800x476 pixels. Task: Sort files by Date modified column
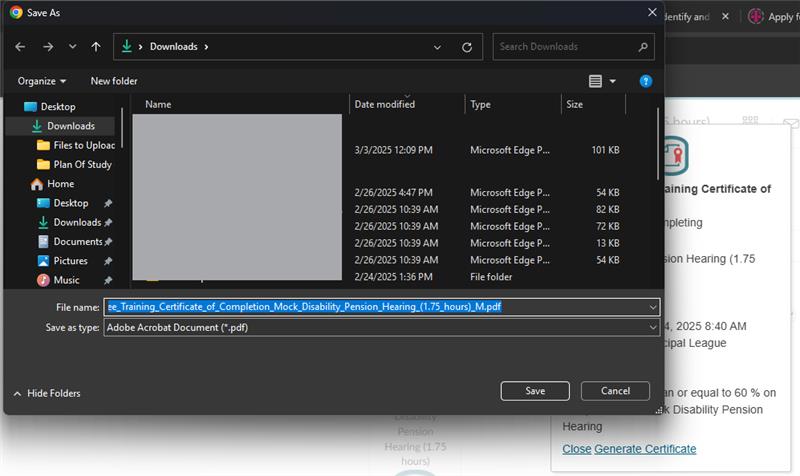tap(385, 104)
